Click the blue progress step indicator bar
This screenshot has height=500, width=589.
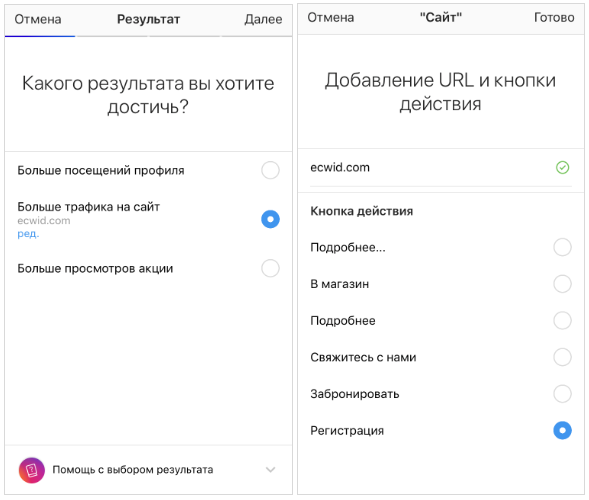point(40,36)
